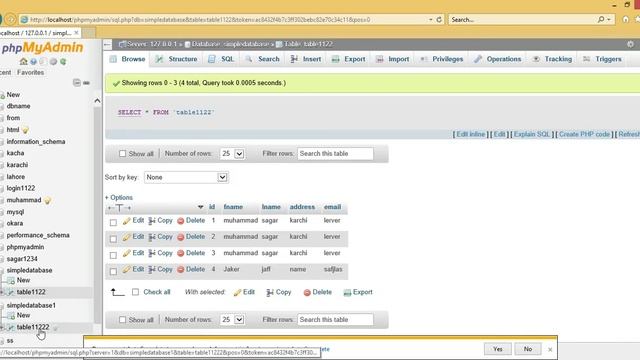
Task: Click the browser refresh icon in the address bar
Action: click(439, 19)
